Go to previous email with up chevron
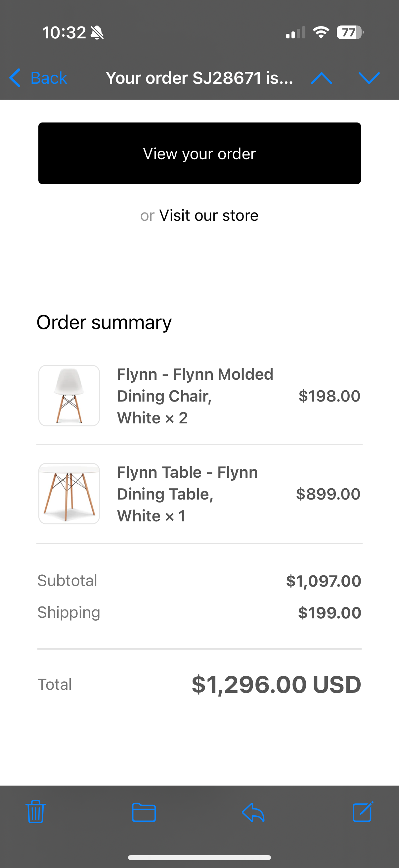The image size is (399, 868). pos(322,78)
